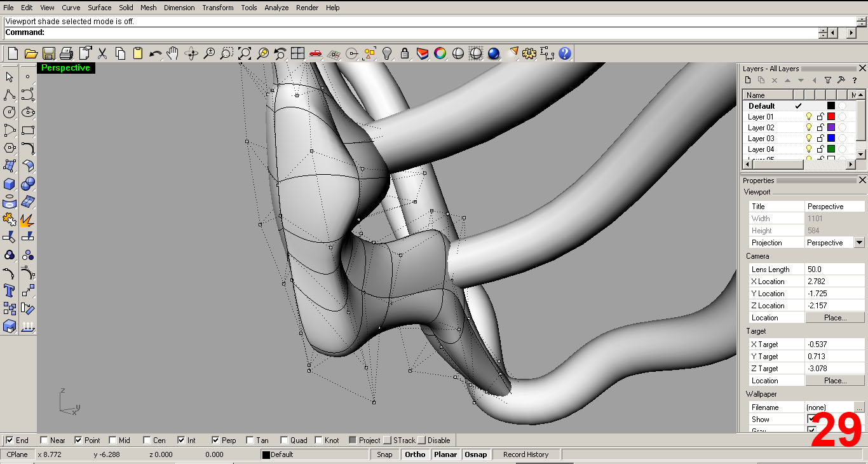Open the Curve menu

point(71,8)
